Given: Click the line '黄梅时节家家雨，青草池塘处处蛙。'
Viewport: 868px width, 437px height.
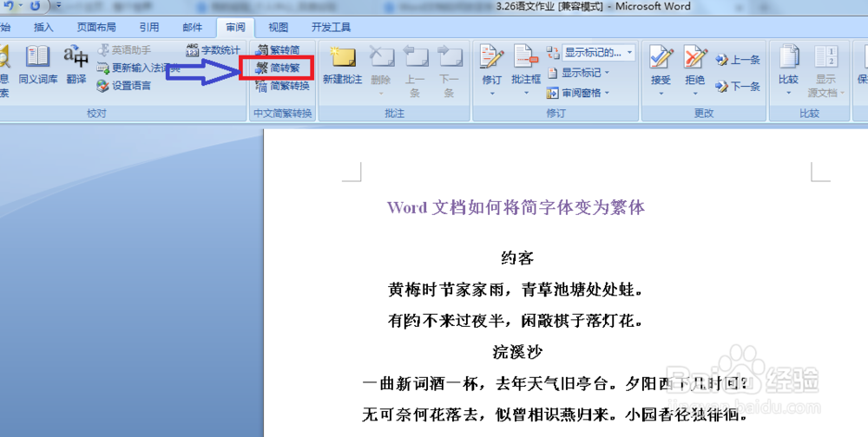Looking at the screenshot, I should click(516, 289).
